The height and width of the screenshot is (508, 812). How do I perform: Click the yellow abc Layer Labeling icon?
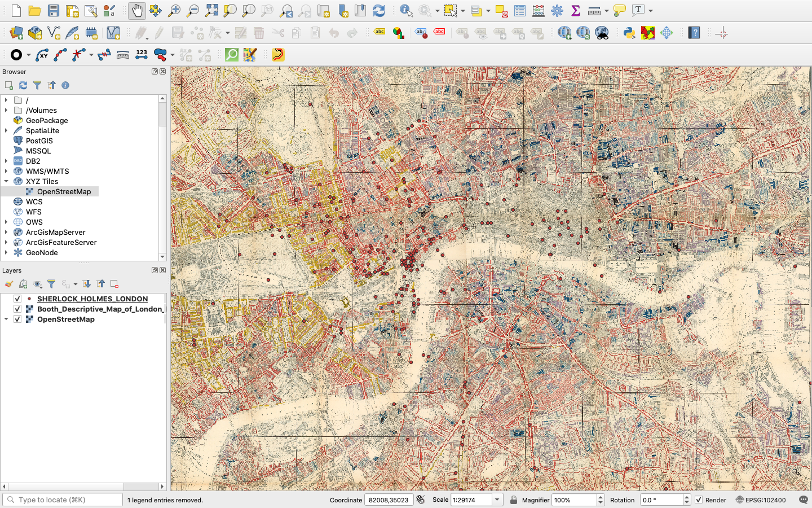pyautogui.click(x=379, y=32)
